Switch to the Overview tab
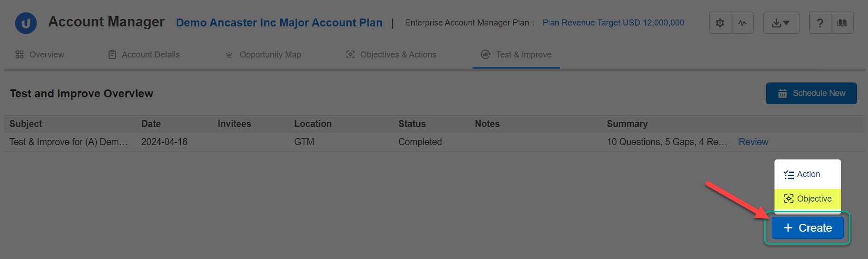This screenshot has width=868, height=259. click(x=40, y=55)
